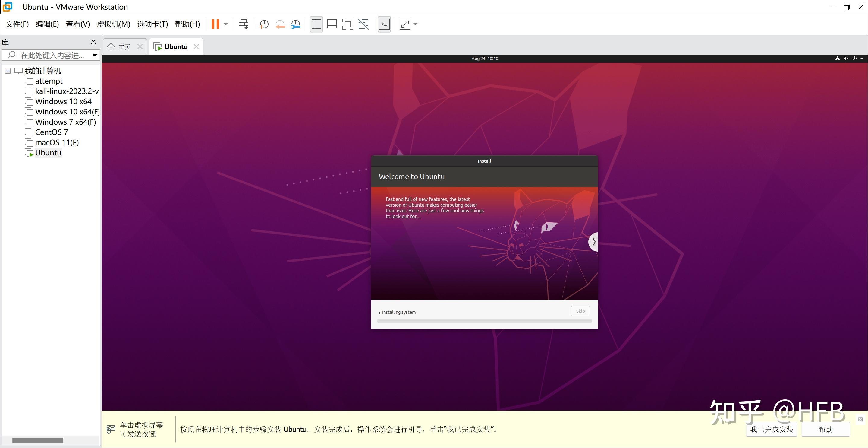The height and width of the screenshot is (448, 868).
Task: Open the display stretch dropdown arrow
Action: 415,24
